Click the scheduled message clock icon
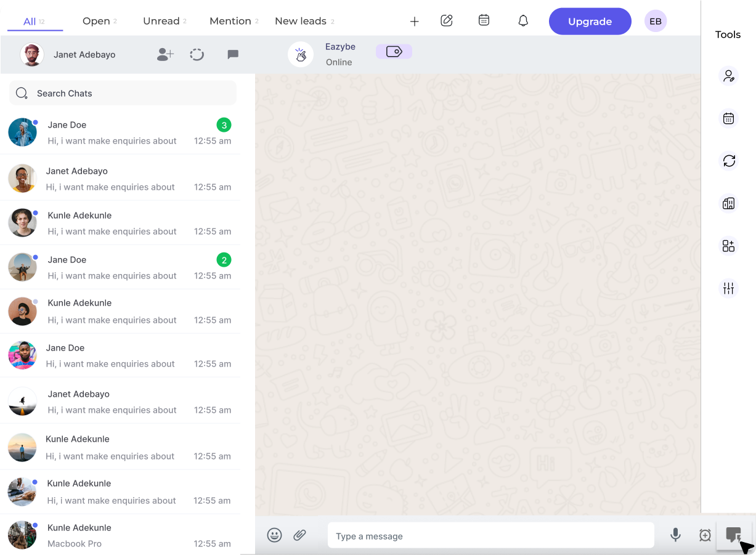 705,535
